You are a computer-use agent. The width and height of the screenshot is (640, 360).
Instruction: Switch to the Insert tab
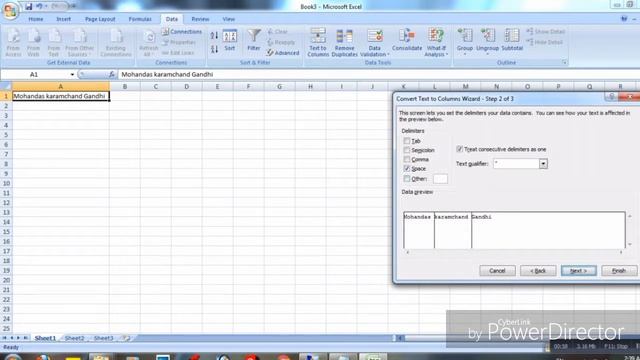pyautogui.click(x=64, y=19)
